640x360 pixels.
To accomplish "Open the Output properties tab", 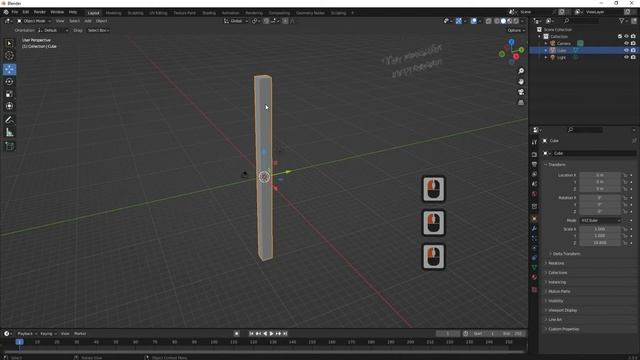I will point(534,164).
